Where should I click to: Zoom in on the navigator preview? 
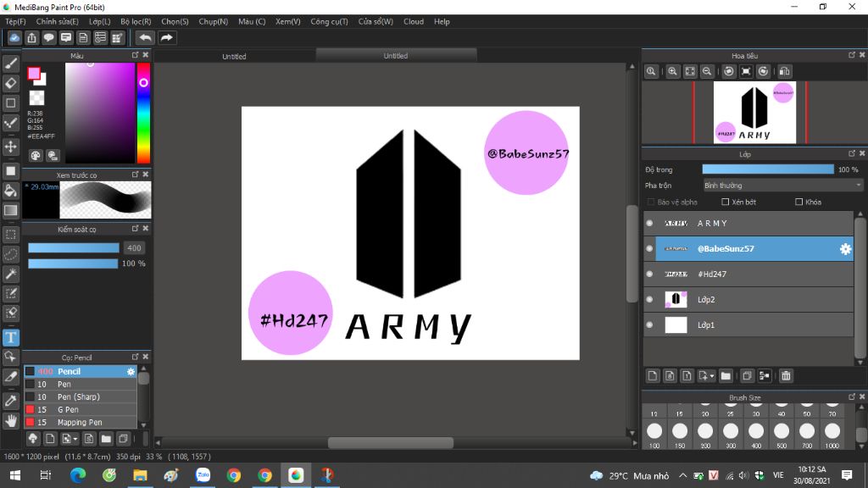pos(672,71)
